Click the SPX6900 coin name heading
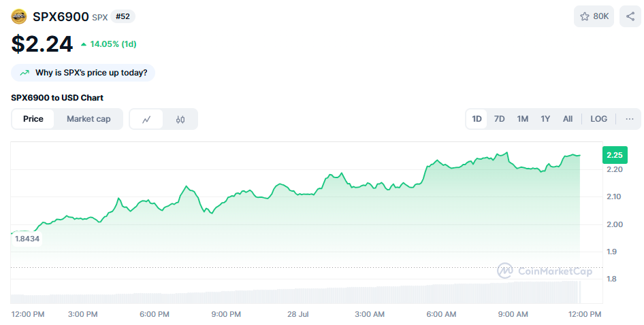This screenshot has height=325, width=644. click(x=61, y=17)
